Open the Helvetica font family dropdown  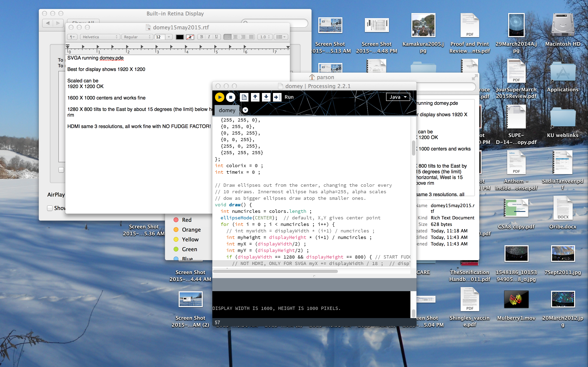100,37
